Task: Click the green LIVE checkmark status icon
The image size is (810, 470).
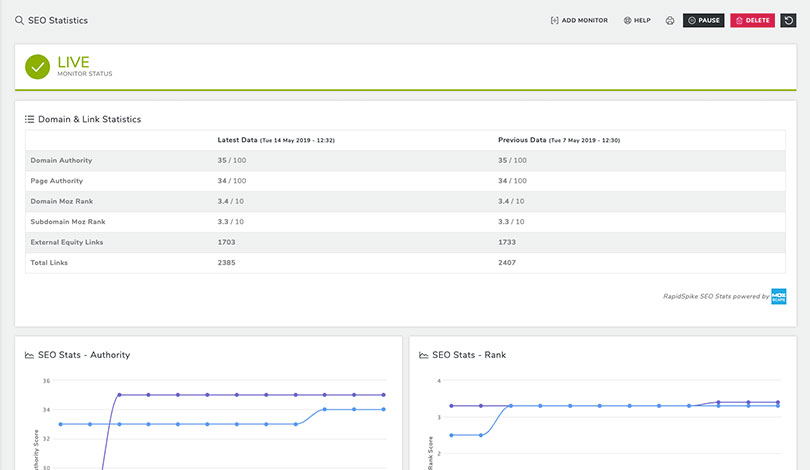Action: pos(38,67)
